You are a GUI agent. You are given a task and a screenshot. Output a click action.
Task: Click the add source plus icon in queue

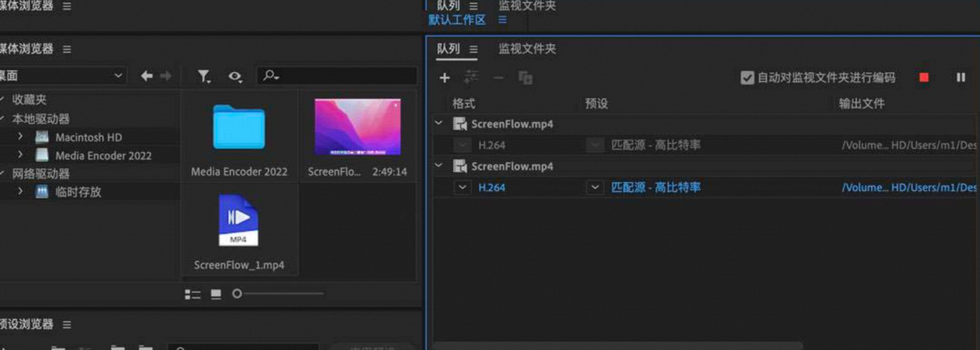(444, 78)
